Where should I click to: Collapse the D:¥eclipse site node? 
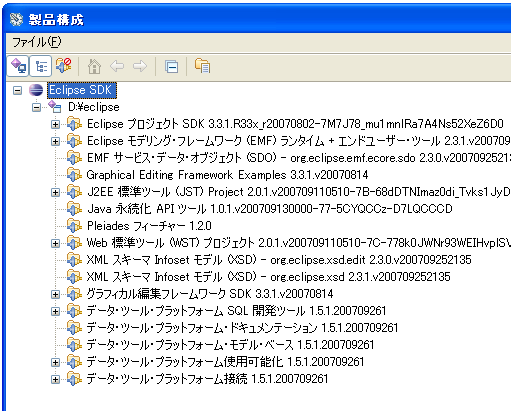coord(36,107)
